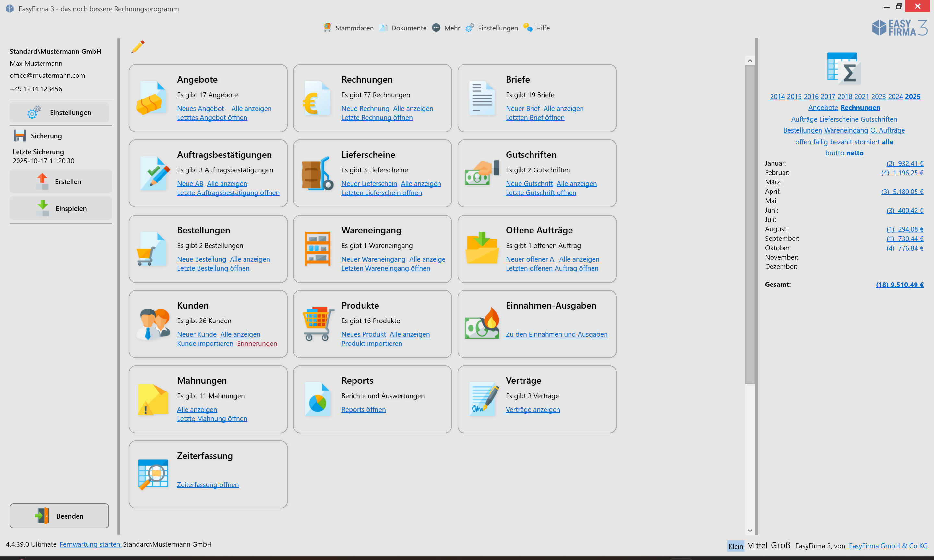The image size is (934, 560).
Task: Set display size to Groß
Action: (780, 546)
